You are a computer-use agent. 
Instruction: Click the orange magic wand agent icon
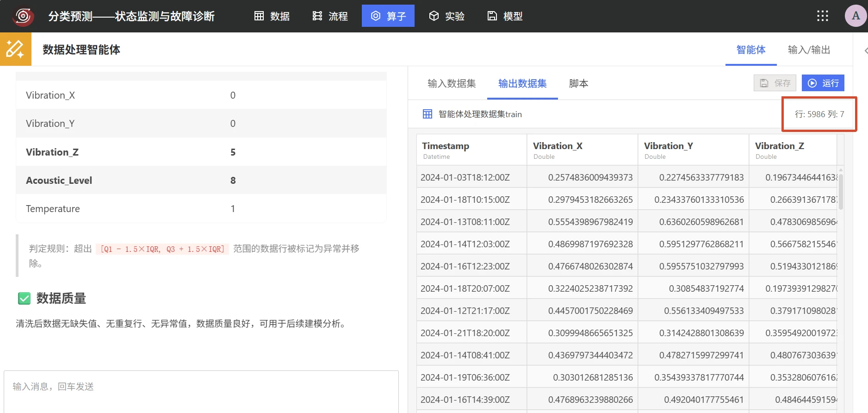coord(16,49)
